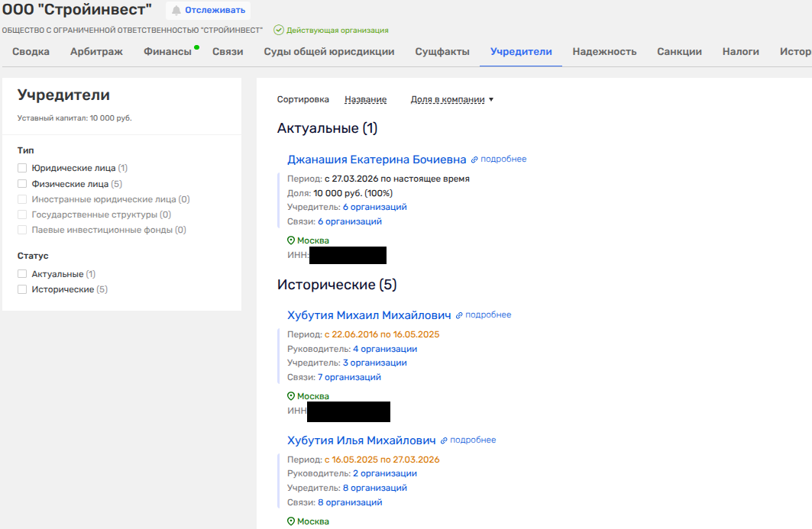The height and width of the screenshot is (529, 812).
Task: Go to the Надежность tab
Action: pos(604,52)
